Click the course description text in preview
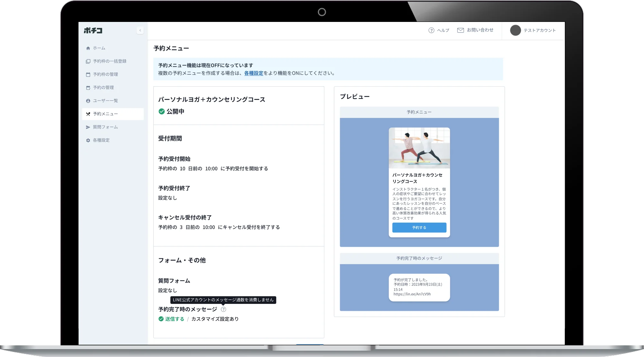The width and height of the screenshot is (644, 357). click(419, 204)
